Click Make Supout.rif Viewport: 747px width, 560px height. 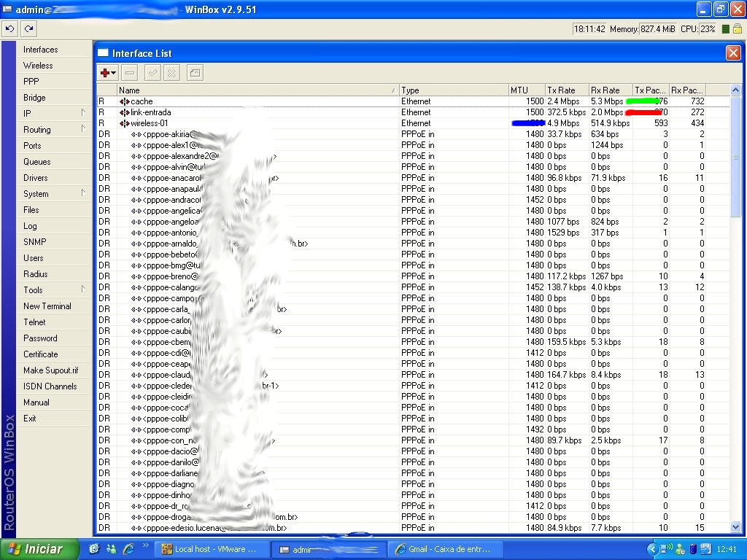54,370
